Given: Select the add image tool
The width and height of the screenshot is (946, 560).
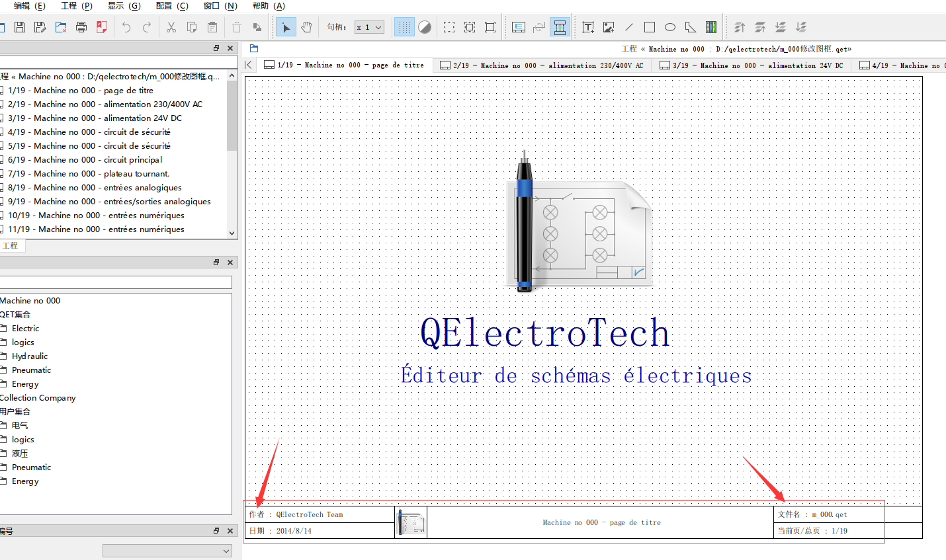Looking at the screenshot, I should 609,27.
